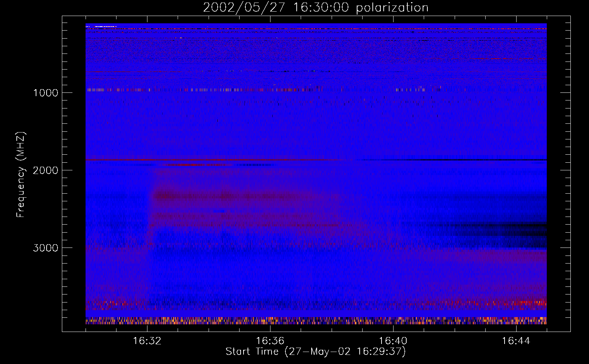Click the 'Start Time (27-May-02 16:29:37)' label
Viewport: 589px width, 364px height.
pos(316,352)
